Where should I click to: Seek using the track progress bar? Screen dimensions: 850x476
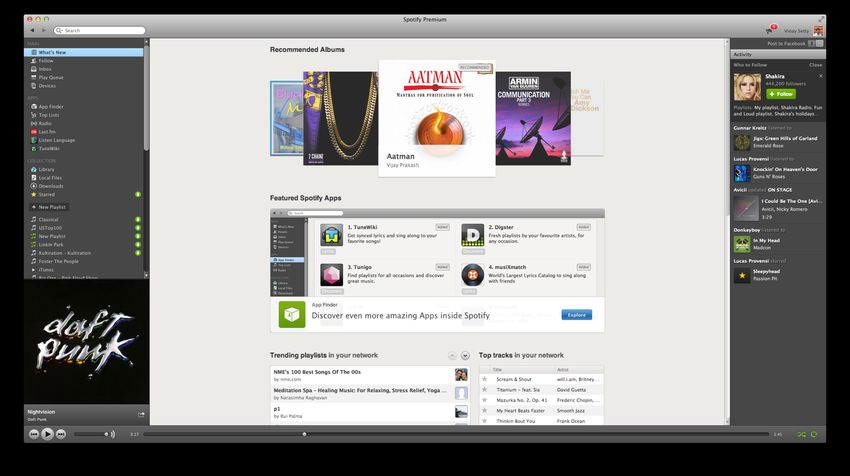tap(456, 434)
